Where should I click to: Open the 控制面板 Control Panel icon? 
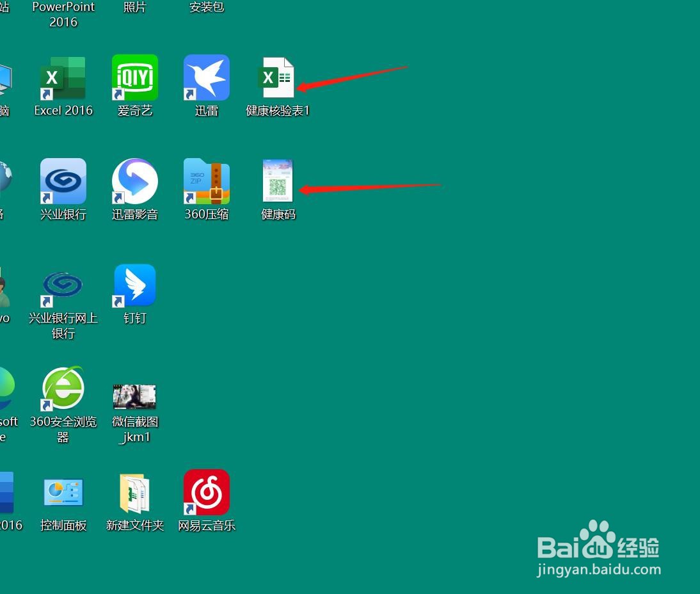coord(63,492)
